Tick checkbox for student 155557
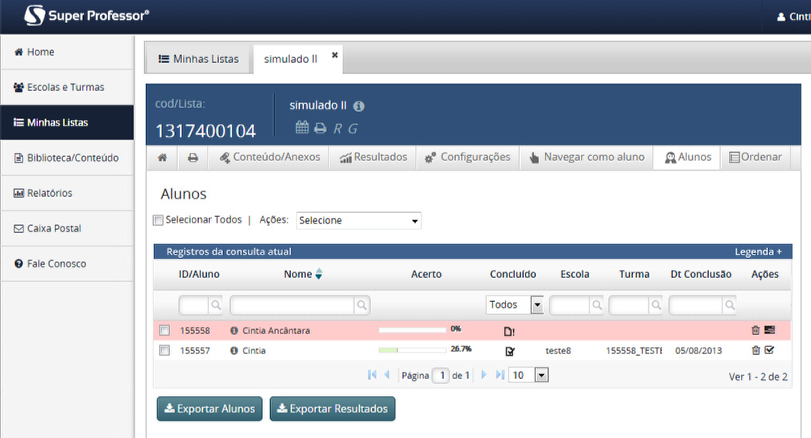This screenshot has width=811, height=438. point(164,351)
